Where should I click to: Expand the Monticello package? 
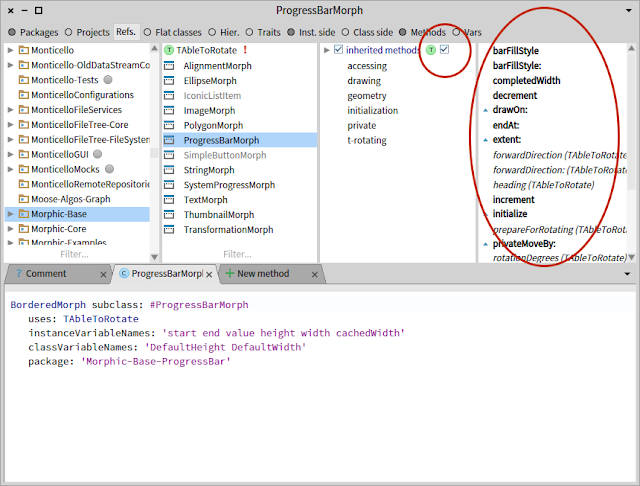pyautogui.click(x=11, y=50)
